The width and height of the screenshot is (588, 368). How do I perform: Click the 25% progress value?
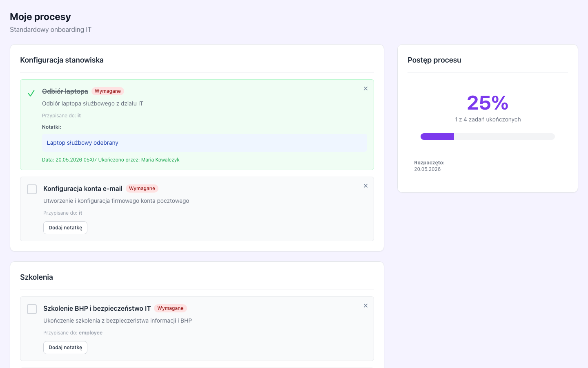click(488, 103)
